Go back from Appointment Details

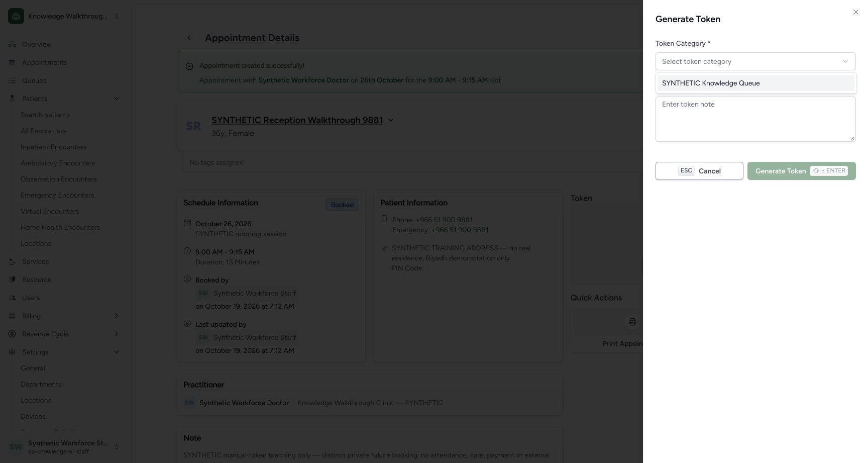[189, 38]
